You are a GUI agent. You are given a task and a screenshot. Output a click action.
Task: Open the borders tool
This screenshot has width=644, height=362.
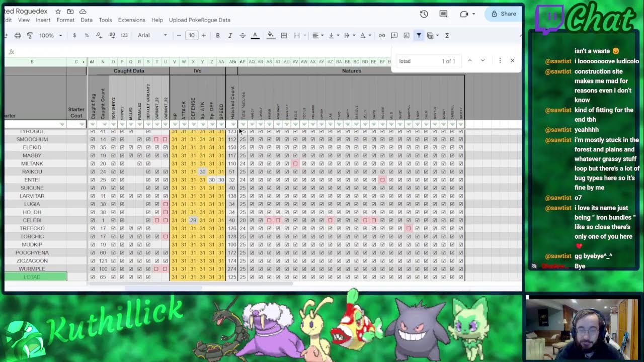click(x=284, y=35)
